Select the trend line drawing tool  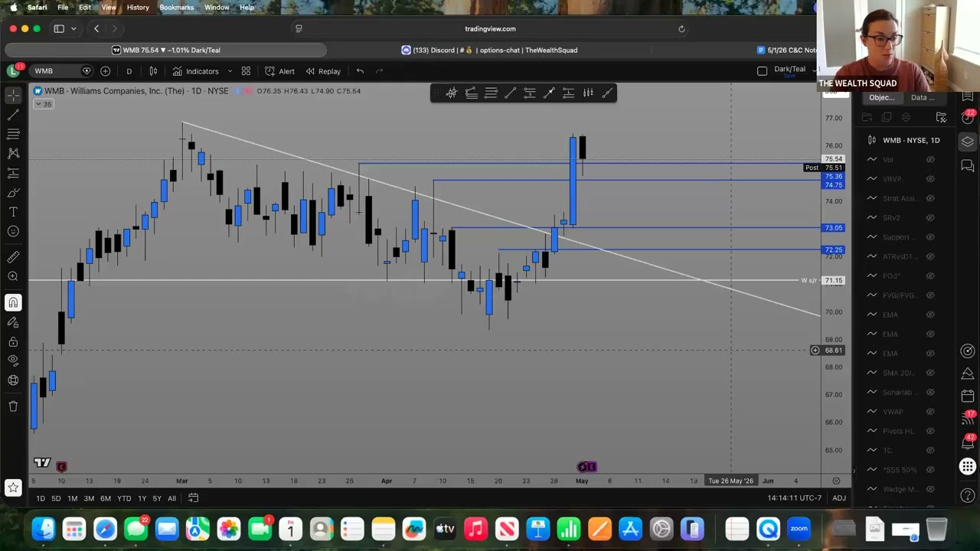click(13, 115)
